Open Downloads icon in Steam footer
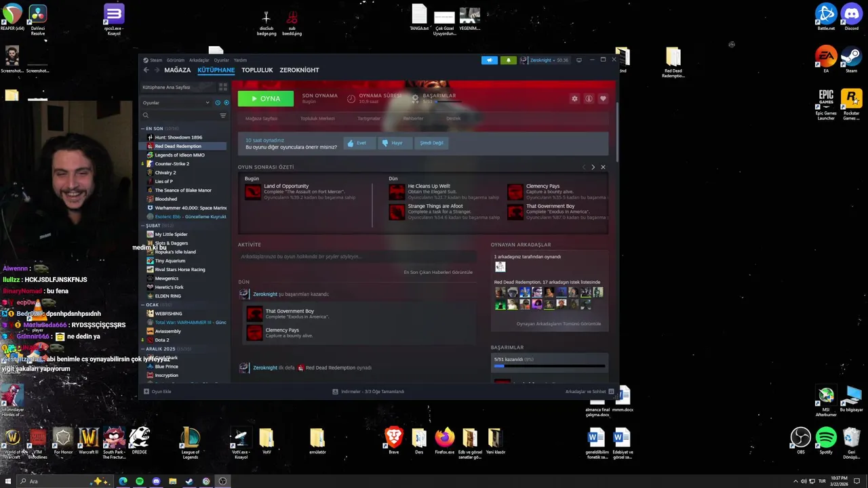Viewport: 868px width, 488px height. [335, 391]
